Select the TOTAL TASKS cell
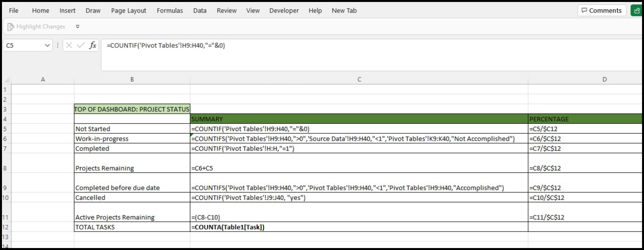Screen dimensions: 644x250 (x=132, y=227)
